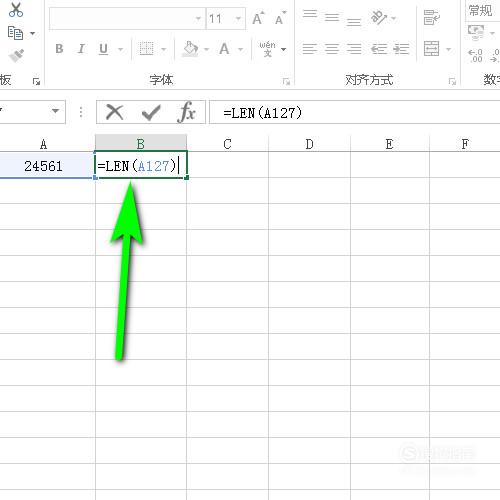The width and height of the screenshot is (500, 500).
Task: Select top align icon
Action: [310, 14]
